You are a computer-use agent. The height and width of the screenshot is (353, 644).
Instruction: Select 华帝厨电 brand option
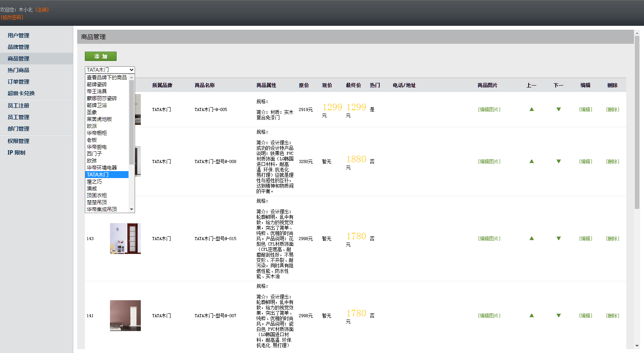coord(107,147)
